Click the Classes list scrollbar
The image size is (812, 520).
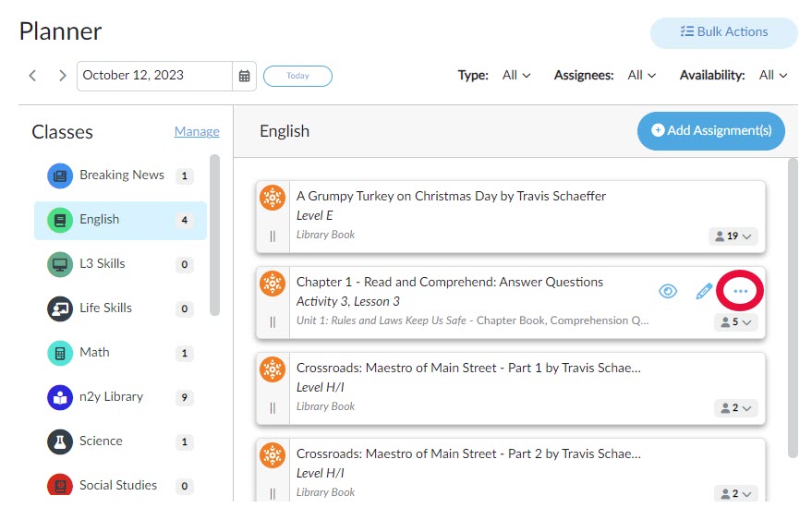tap(214, 235)
